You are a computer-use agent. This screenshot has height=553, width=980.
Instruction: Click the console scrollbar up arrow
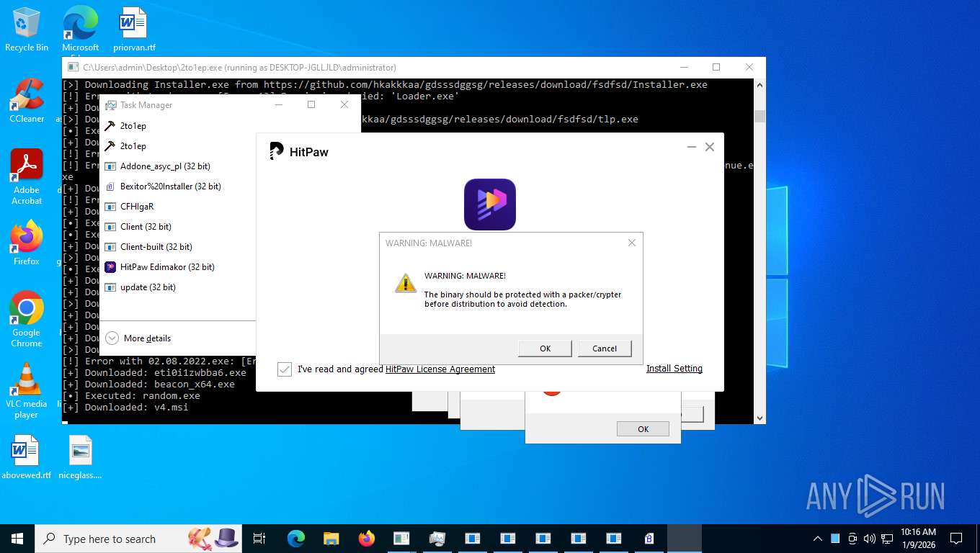(759, 85)
